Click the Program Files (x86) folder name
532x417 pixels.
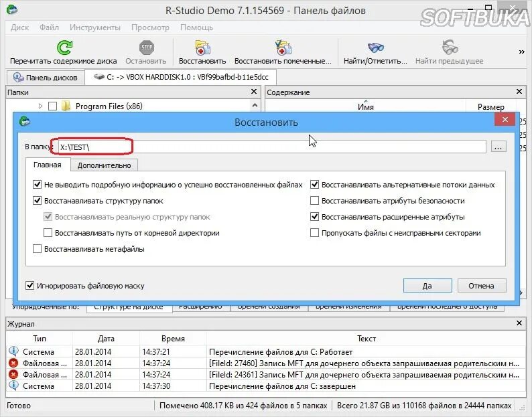(109, 106)
